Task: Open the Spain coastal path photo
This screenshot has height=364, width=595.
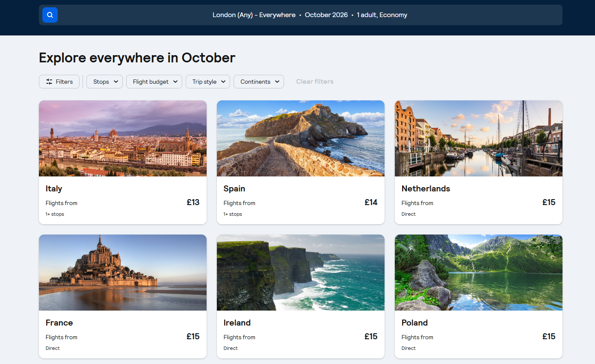Action: click(x=301, y=138)
